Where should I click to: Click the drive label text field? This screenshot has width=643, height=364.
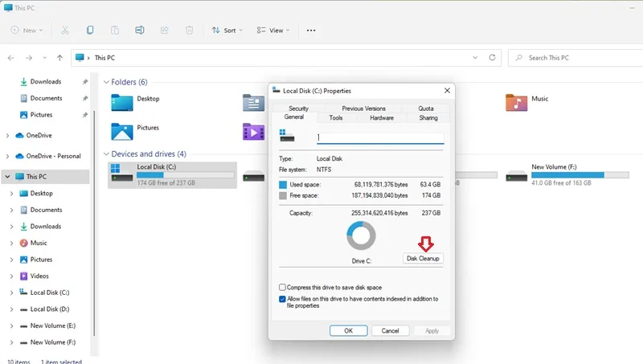tap(380, 137)
